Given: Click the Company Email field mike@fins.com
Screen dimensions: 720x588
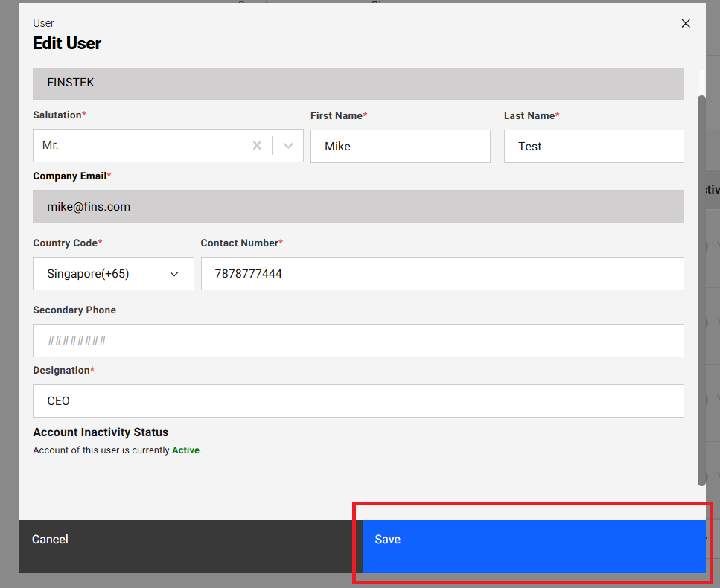Looking at the screenshot, I should pos(357,207).
